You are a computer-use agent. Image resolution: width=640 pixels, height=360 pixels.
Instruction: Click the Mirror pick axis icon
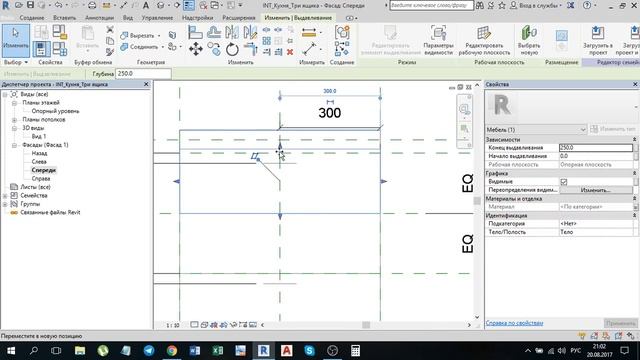point(232,32)
